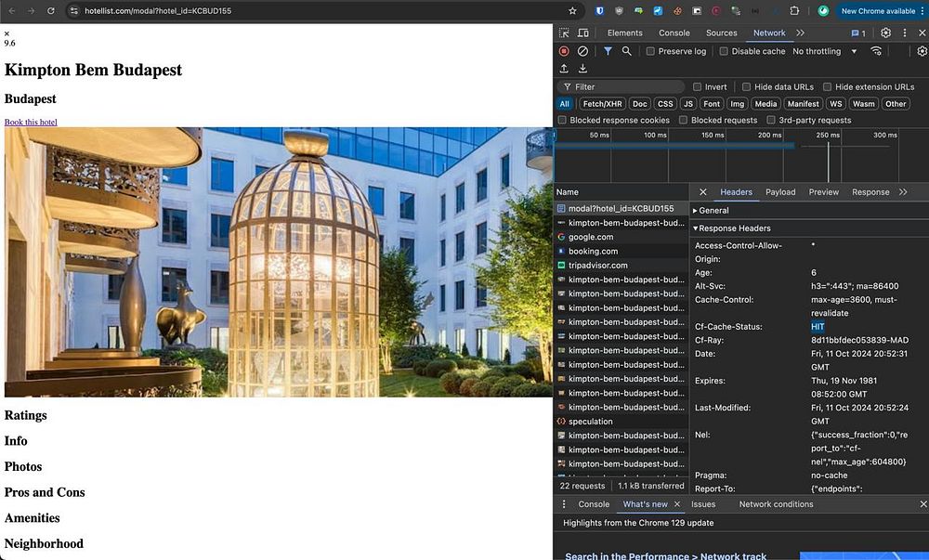Select the inspect element picker tool
Screen dimensions: 929x560
pyautogui.click(x=564, y=33)
